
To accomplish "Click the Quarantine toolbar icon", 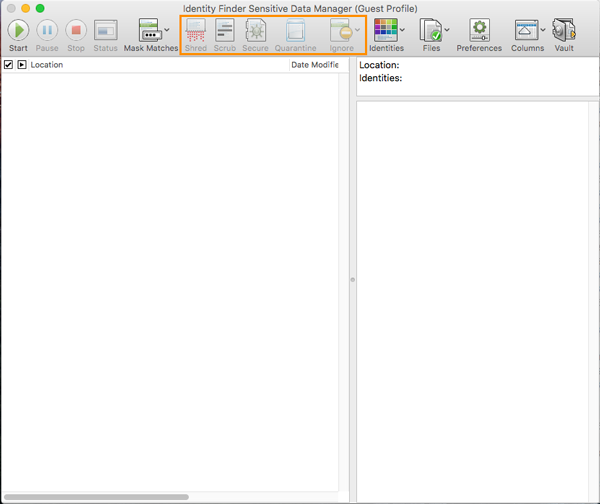I will [295, 30].
